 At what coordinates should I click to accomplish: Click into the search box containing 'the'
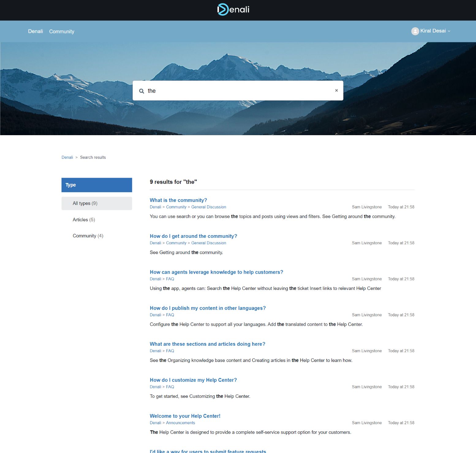pyautogui.click(x=239, y=91)
